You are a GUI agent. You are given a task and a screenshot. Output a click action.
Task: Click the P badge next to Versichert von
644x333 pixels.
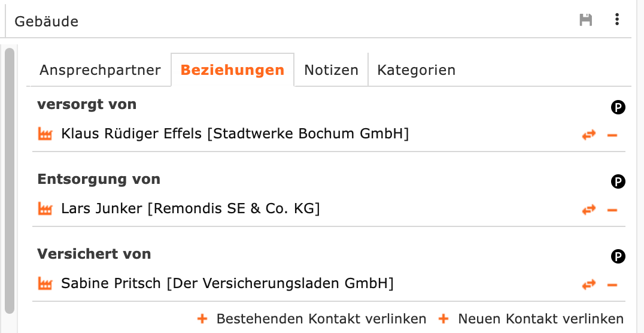tap(618, 257)
